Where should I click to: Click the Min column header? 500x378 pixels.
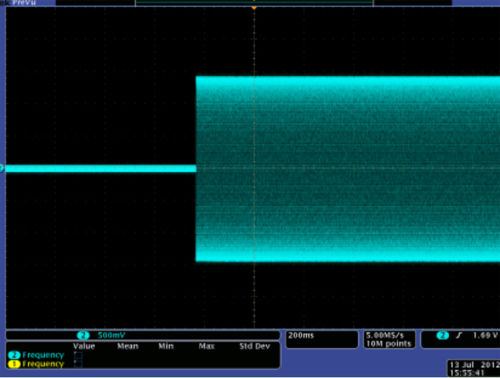166,346
